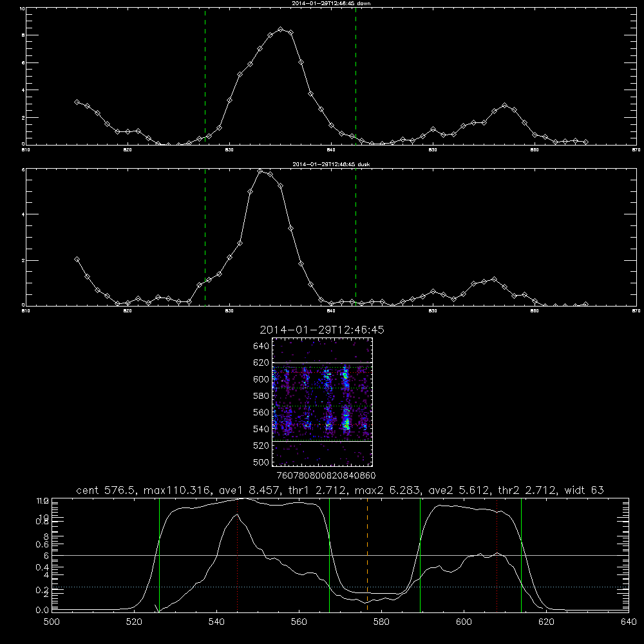Click the dawn plot title text
Viewport: 644px width, 644px height.
click(x=331, y=3)
